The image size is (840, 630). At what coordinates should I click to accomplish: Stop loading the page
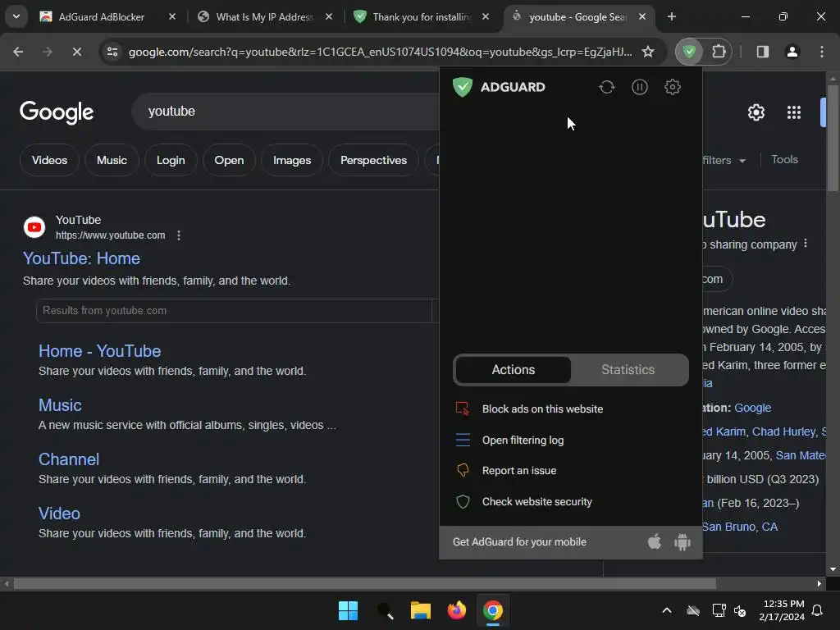tap(76, 52)
